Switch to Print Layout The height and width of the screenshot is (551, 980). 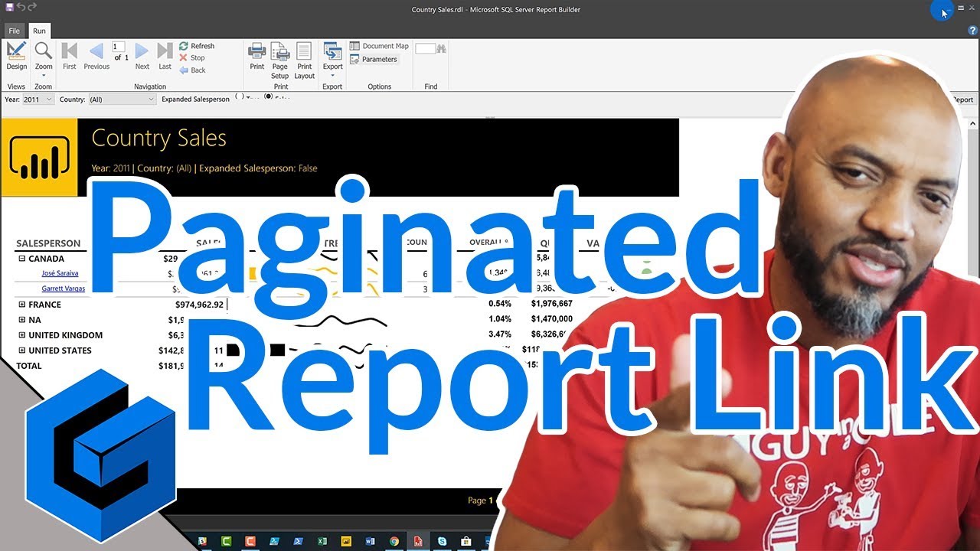(x=305, y=60)
